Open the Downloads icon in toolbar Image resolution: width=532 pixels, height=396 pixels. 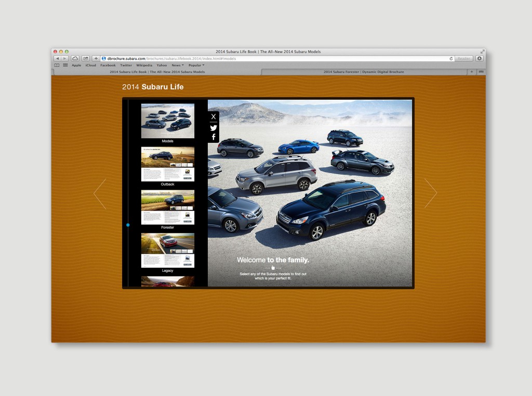479,59
